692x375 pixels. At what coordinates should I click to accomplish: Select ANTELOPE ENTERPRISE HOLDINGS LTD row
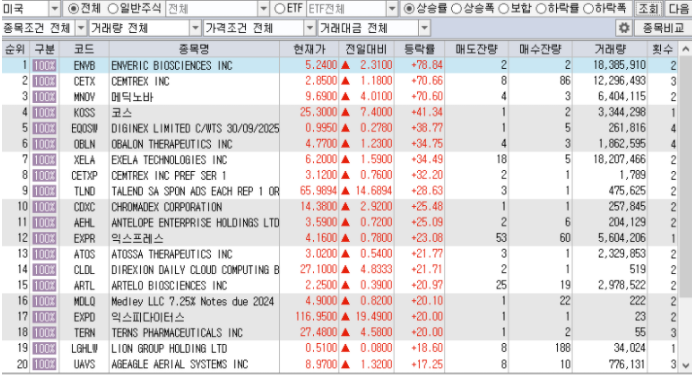tap(339, 223)
